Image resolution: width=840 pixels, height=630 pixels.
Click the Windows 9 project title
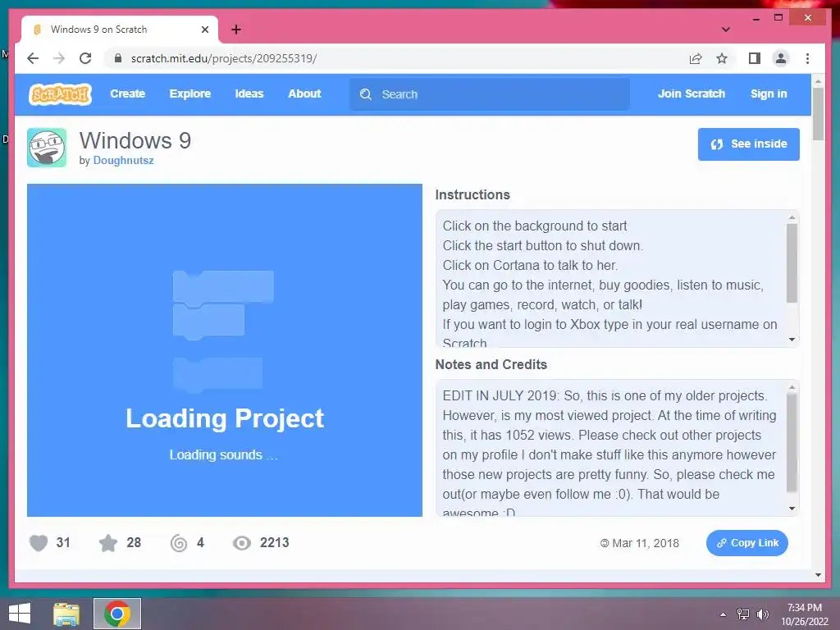(x=135, y=141)
